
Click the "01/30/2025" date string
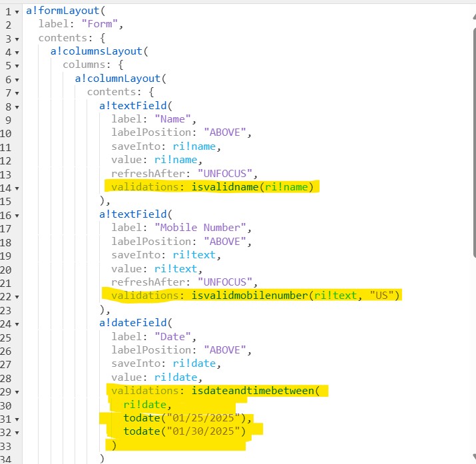click(204, 431)
